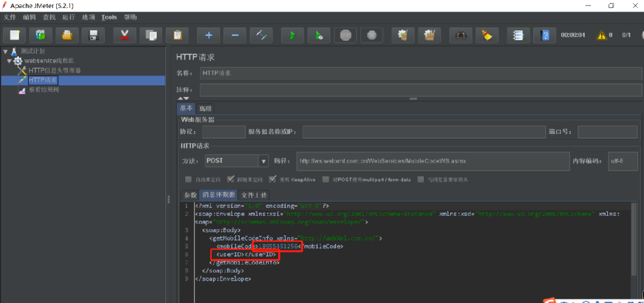
Task: Select HTTP信息头管理器 in the tree
Action: 55,71
